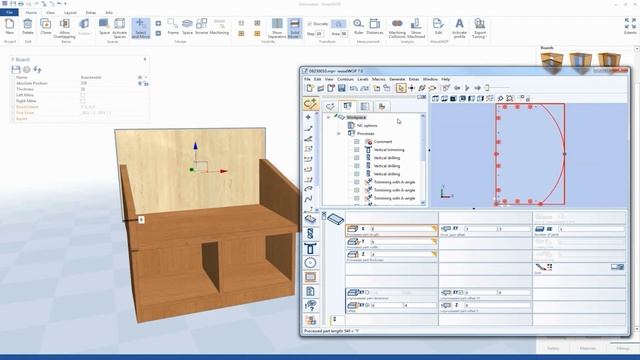Click play simulation arrow in woodWOP toolbar

tap(467, 88)
